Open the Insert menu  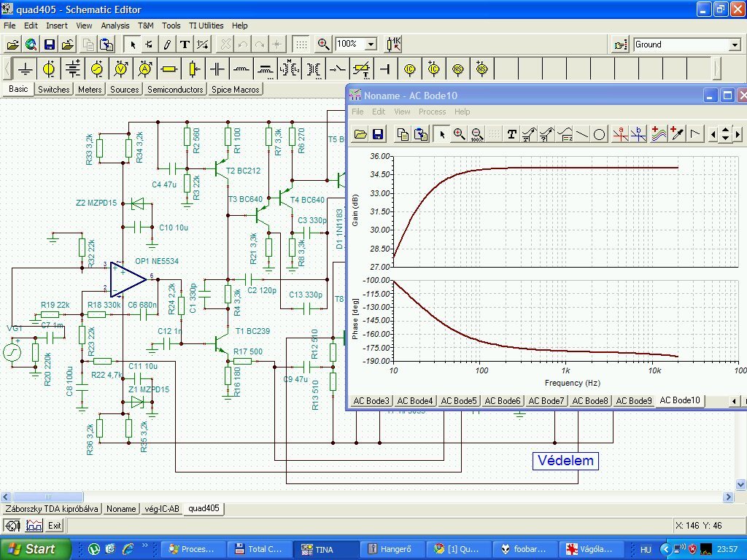[57, 26]
